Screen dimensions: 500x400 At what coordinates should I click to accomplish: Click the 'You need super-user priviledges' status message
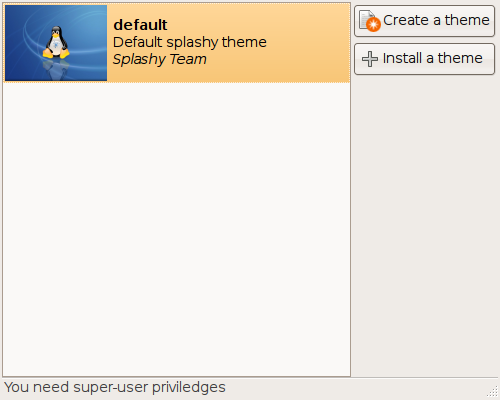click(115, 387)
